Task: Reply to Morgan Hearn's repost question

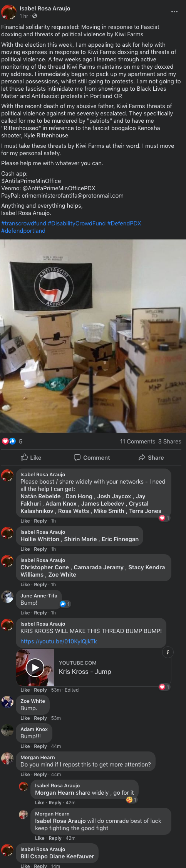Action: (x=40, y=774)
